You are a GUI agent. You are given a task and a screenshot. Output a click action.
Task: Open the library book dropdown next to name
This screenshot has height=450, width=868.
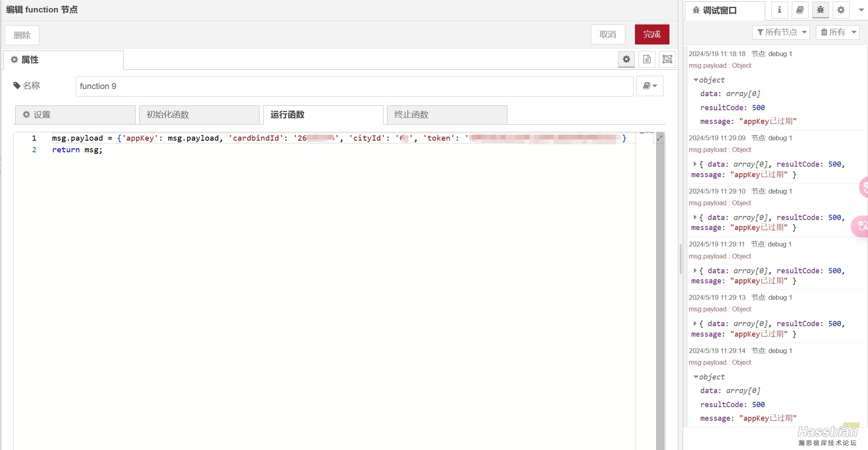point(650,86)
